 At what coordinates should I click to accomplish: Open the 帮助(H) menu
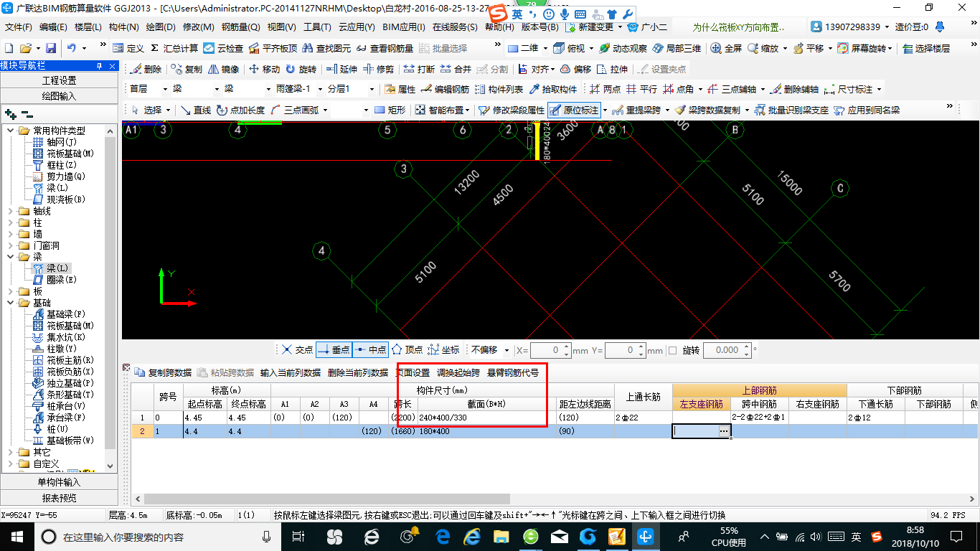(x=499, y=27)
